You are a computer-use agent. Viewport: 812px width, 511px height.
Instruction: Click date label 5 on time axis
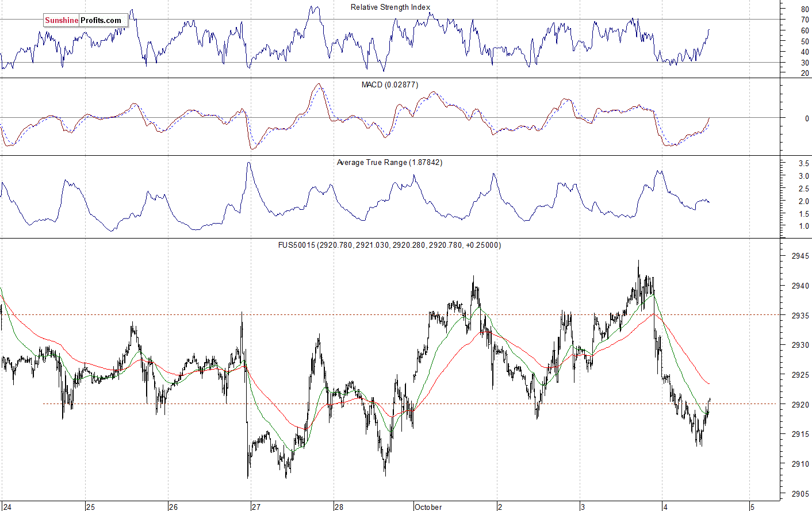753,507
